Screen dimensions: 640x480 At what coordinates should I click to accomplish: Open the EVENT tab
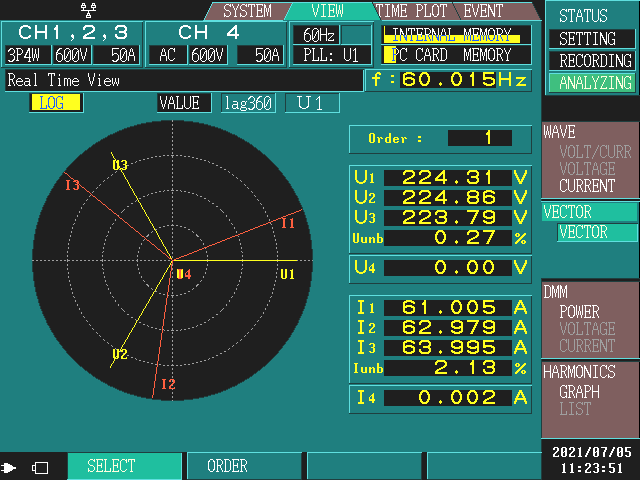pos(483,11)
